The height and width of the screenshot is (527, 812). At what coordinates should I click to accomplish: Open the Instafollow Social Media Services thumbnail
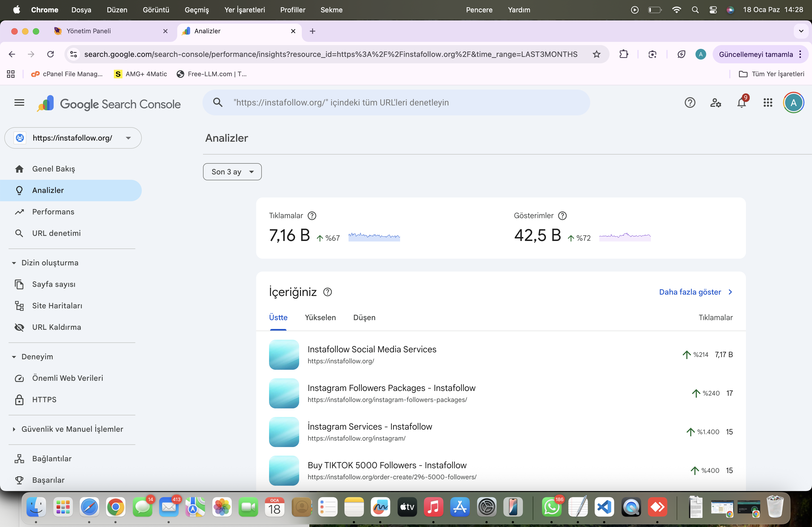[284, 354]
